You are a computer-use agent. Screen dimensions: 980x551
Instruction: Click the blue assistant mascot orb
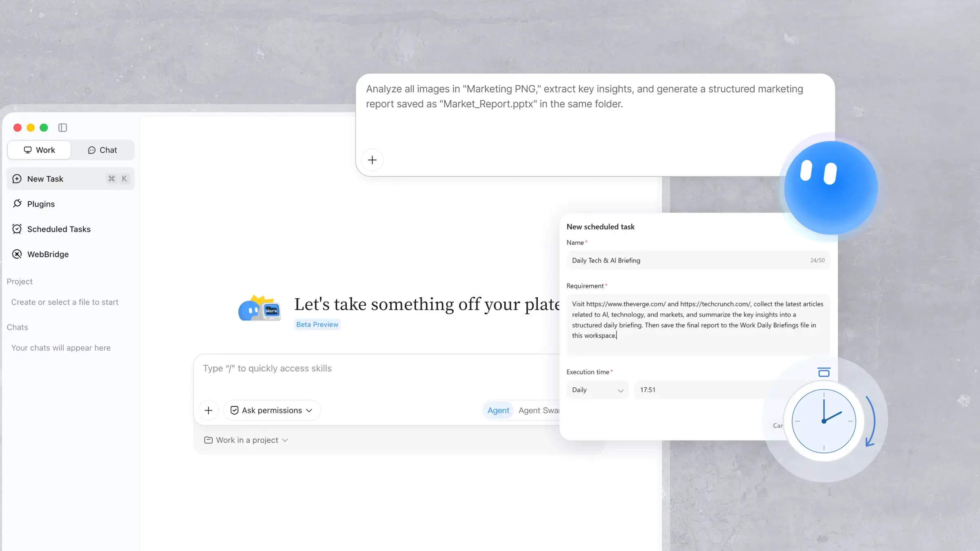pos(831,188)
